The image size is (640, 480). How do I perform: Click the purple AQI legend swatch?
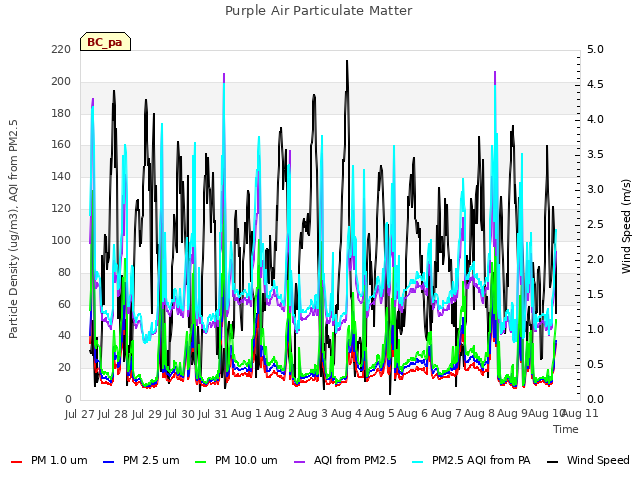(x=300, y=462)
